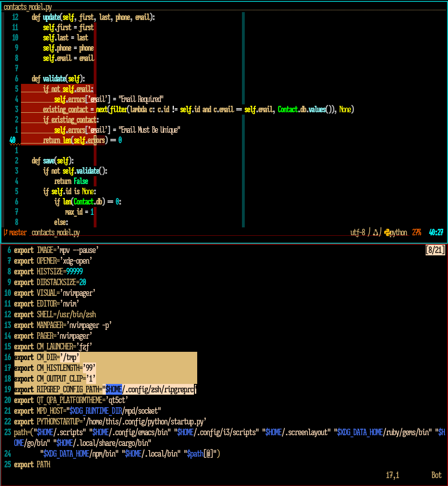Click the "Email Required" string
This screenshot has width=448, height=486.
[141, 99]
